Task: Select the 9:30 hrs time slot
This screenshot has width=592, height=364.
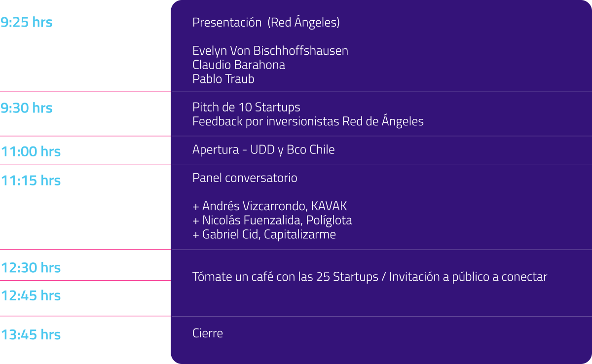Action: [x=27, y=108]
